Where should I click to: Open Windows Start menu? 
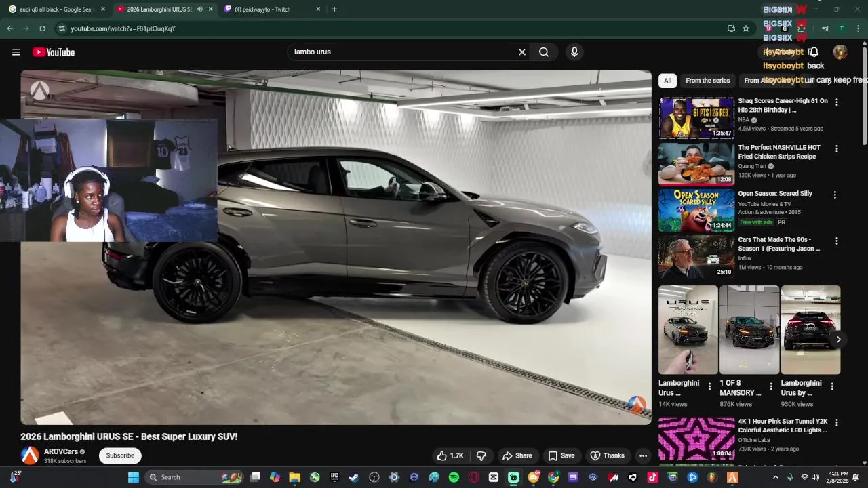[134, 477]
